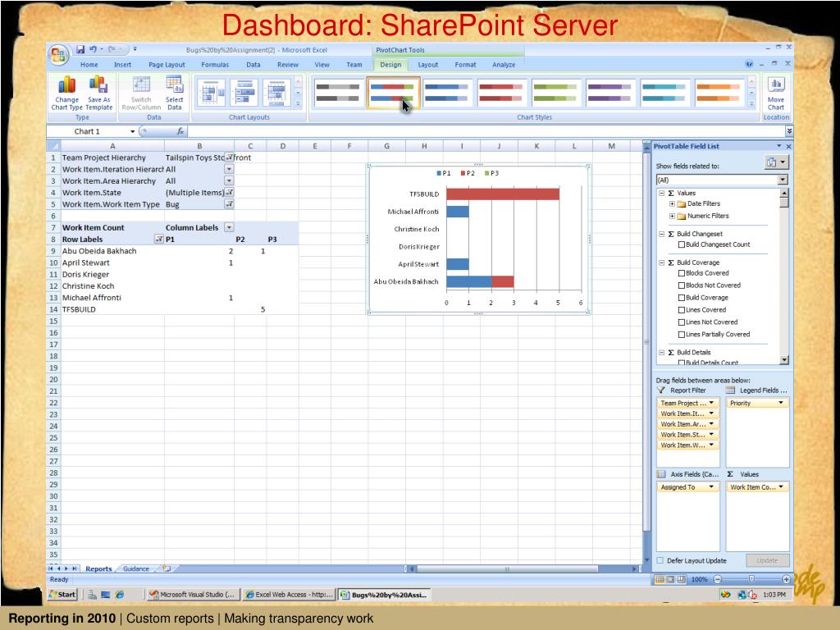840x630 pixels.
Task: Open the 'Show fields related to' combo box
Action: point(722,180)
